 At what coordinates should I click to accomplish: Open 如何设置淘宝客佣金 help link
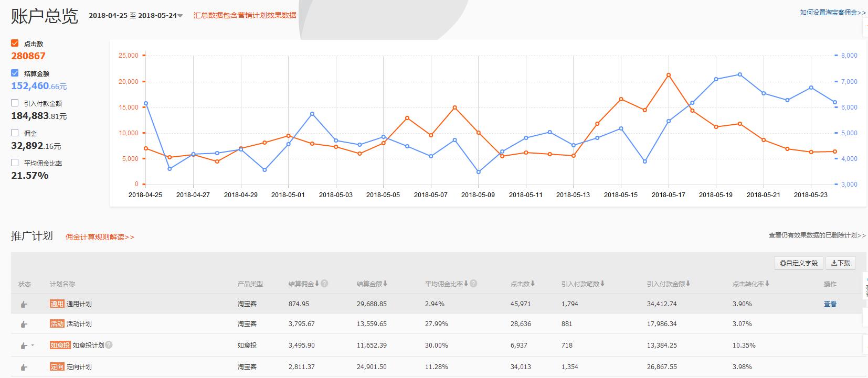point(832,13)
